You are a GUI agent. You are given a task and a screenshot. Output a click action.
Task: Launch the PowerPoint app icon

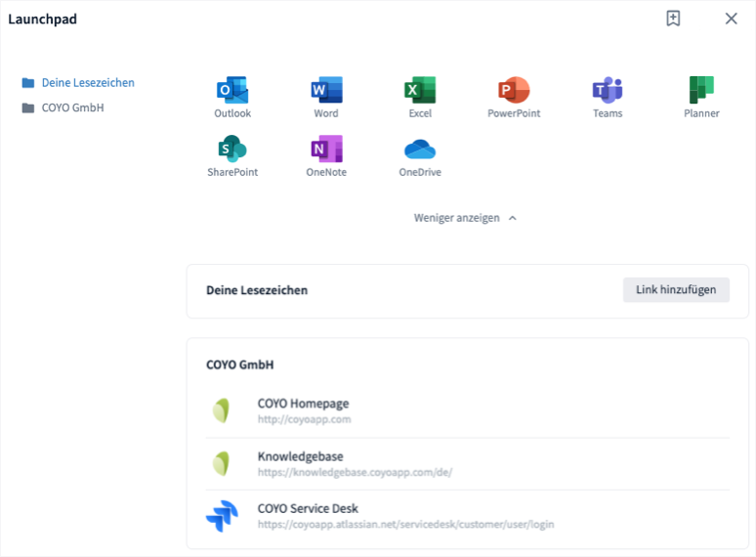pos(514,90)
